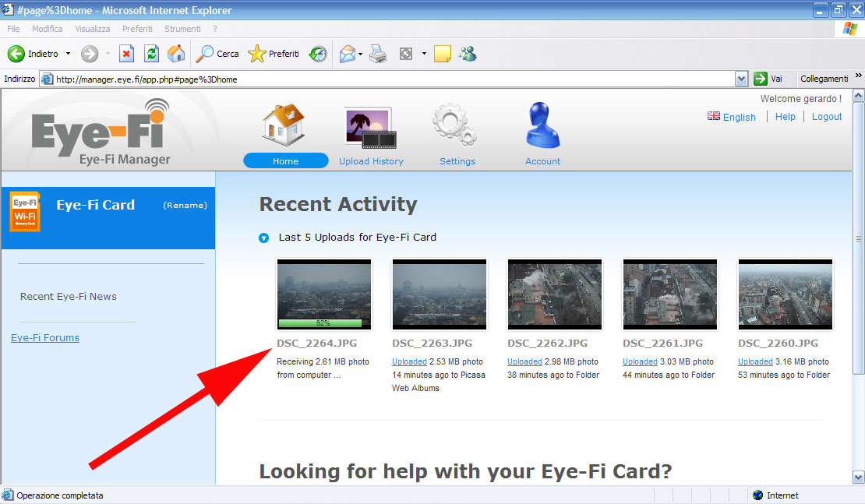865x504 pixels.
Task: Click the yellow note discuss icon
Action: 443,54
